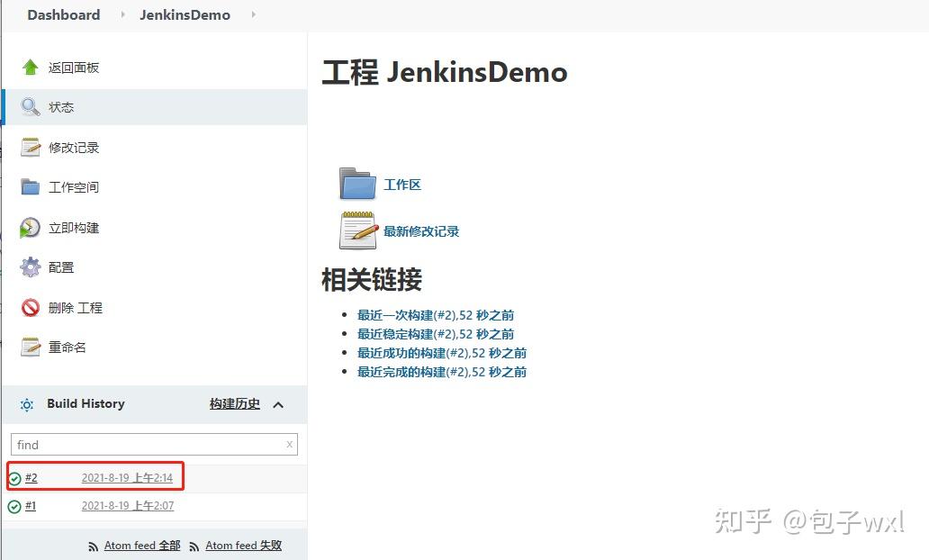Click the green 返回面板 arrow icon
Screen dimensions: 929x560
(x=28, y=66)
